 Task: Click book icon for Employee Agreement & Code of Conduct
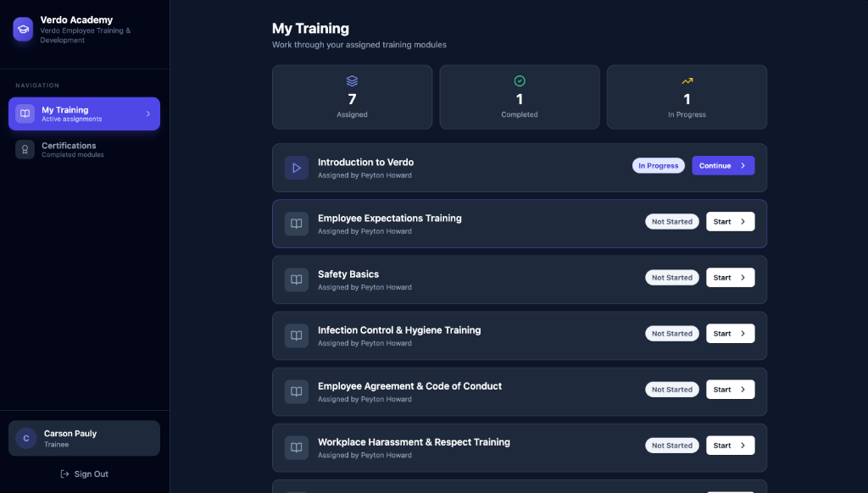point(297,391)
